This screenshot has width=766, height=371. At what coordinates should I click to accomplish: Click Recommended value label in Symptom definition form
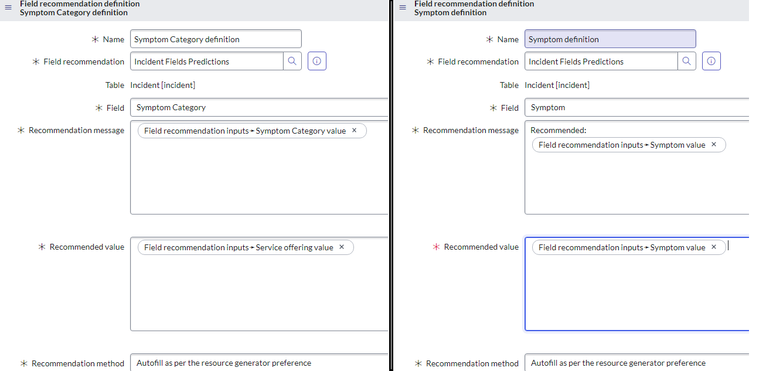click(481, 247)
